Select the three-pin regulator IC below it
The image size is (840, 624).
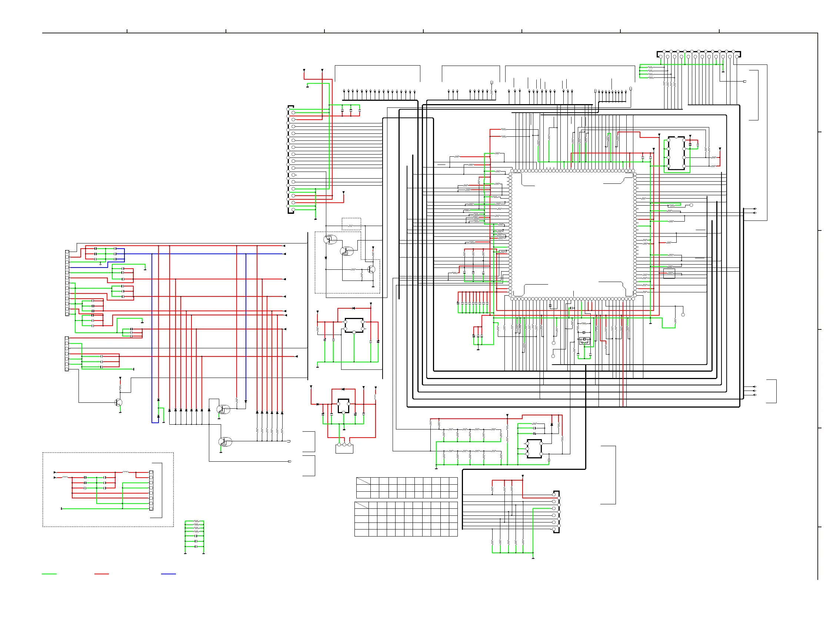click(x=344, y=406)
